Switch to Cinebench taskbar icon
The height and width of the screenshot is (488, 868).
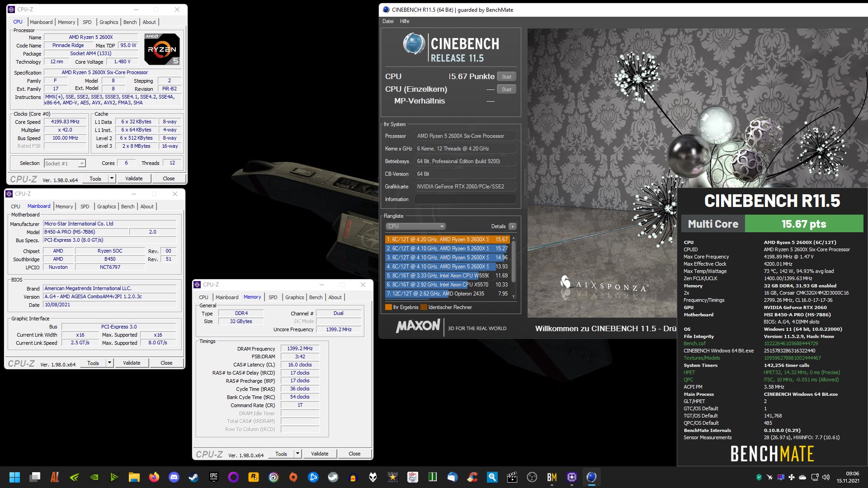click(x=592, y=477)
